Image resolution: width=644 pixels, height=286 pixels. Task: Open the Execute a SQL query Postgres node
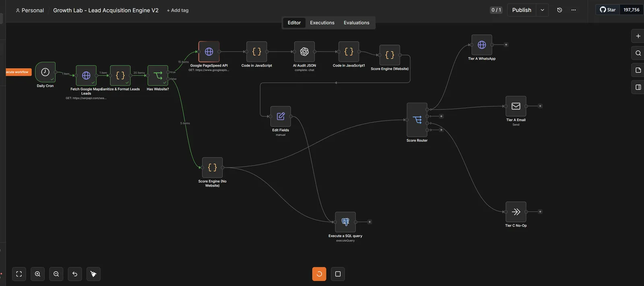345,222
